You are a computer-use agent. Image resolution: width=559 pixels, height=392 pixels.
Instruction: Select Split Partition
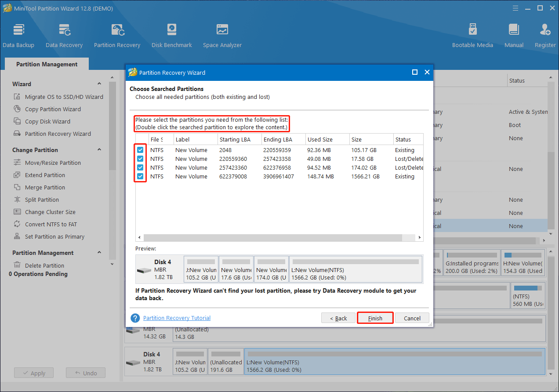(x=42, y=200)
